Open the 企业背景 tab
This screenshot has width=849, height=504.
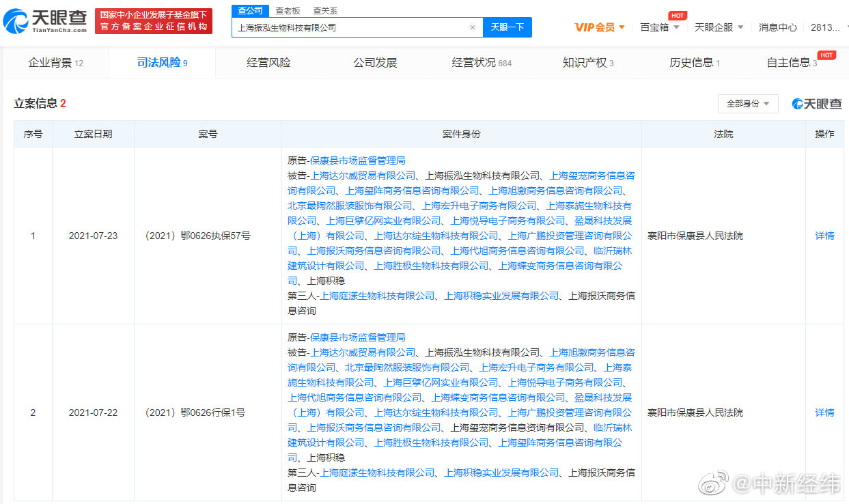[x=52, y=62]
